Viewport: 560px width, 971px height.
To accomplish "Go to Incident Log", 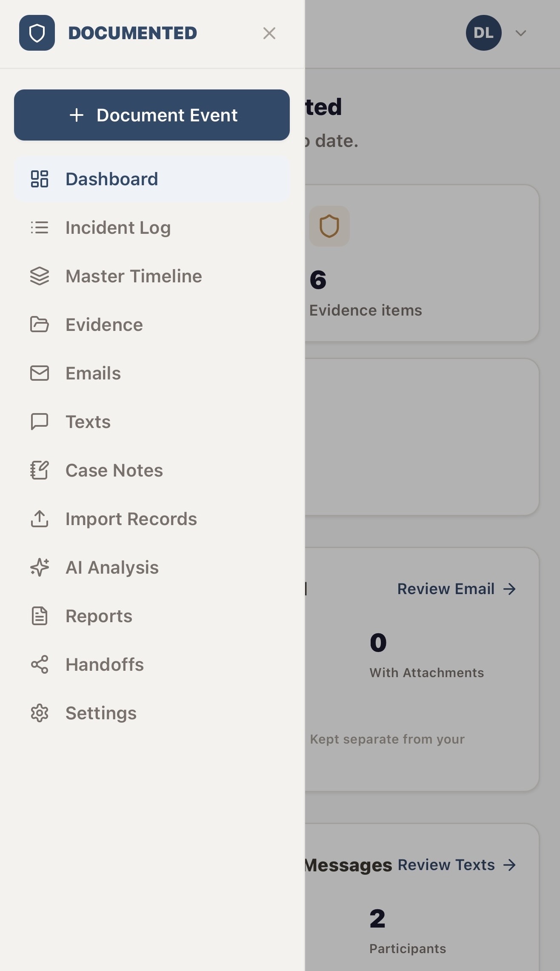I will click(152, 227).
